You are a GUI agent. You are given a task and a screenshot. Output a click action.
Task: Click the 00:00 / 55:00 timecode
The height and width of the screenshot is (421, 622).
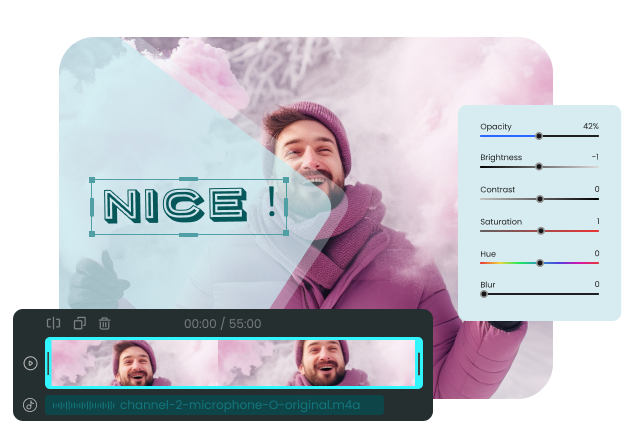pos(223,324)
